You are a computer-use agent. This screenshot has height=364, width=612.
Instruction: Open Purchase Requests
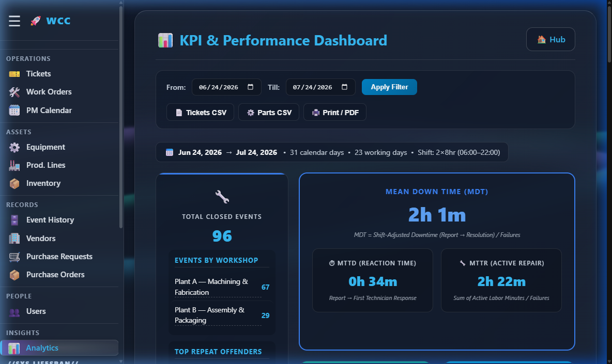59,257
